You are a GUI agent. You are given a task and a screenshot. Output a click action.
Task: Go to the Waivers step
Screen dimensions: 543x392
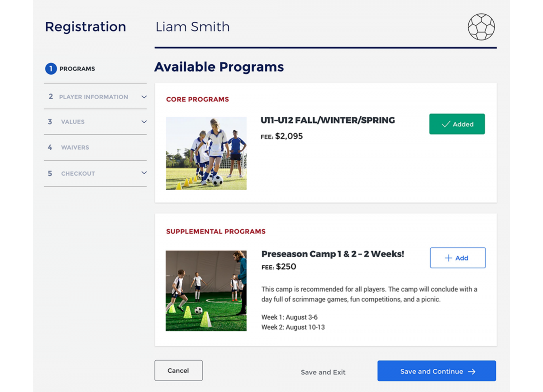(x=75, y=148)
